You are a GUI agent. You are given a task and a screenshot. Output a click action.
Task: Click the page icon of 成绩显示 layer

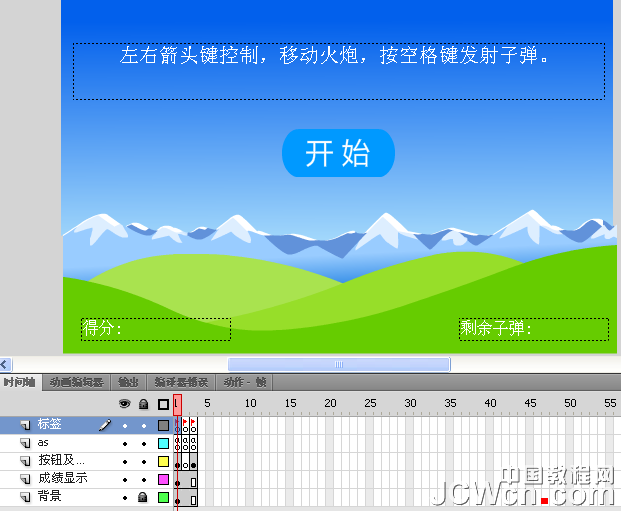coord(26,479)
